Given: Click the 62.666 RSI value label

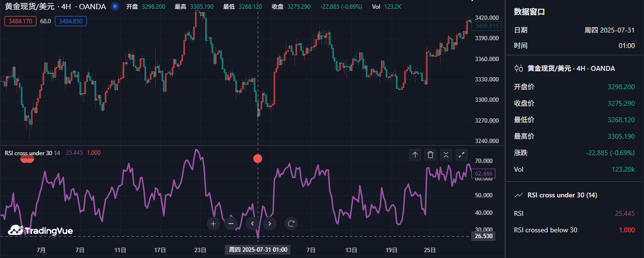Looking at the screenshot, I should pos(483,174).
